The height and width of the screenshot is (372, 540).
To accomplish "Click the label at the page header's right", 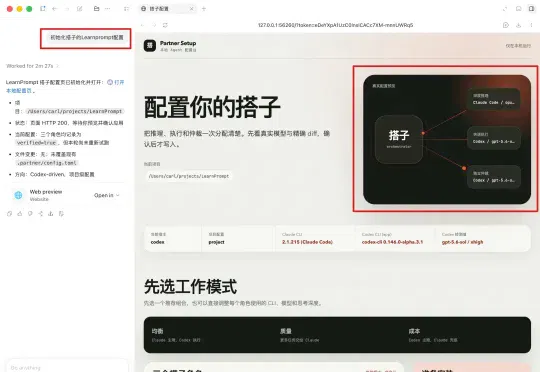I will coord(518,46).
